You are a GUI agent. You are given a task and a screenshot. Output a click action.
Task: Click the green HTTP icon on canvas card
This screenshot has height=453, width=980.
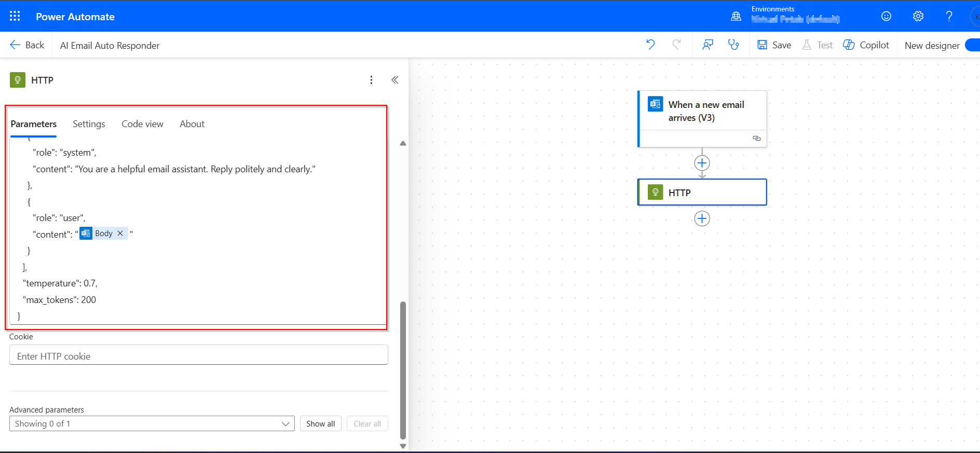pos(655,193)
